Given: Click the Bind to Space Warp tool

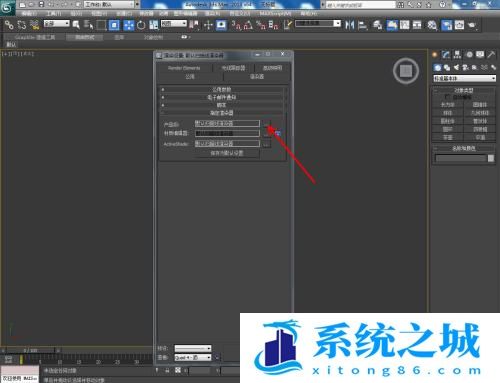Looking at the screenshot, I should pos(34,25).
